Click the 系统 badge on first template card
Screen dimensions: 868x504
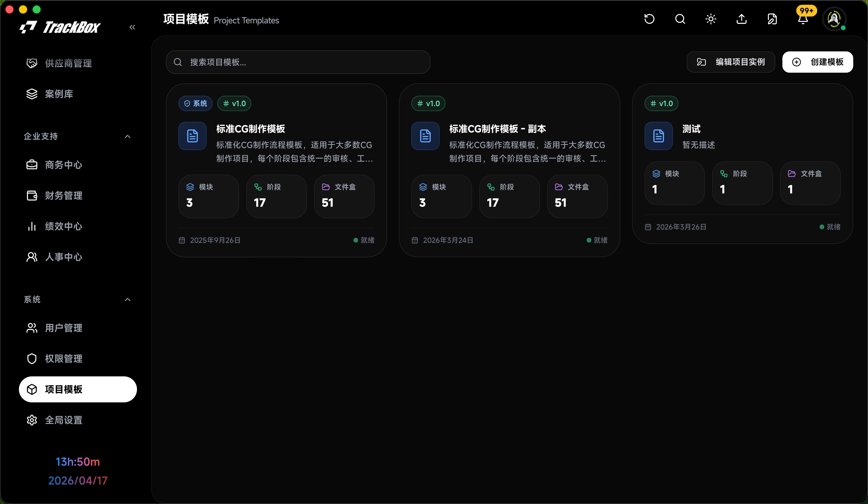click(x=195, y=103)
